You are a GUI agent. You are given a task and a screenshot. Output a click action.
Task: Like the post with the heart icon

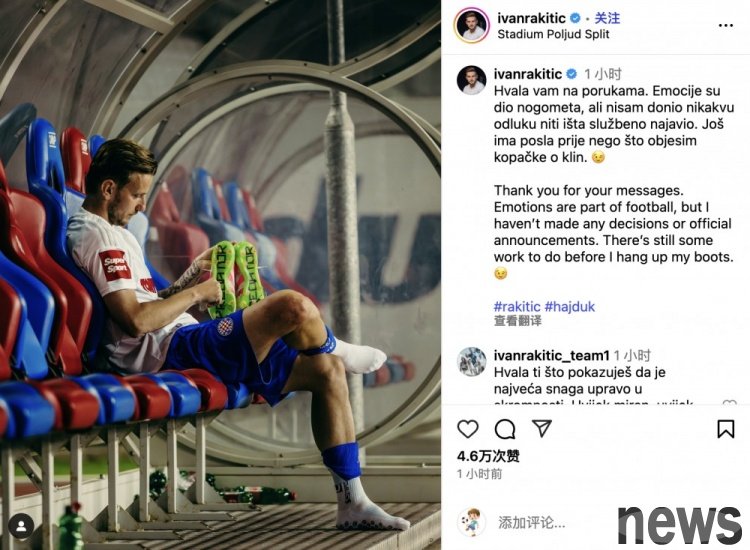tap(468, 429)
